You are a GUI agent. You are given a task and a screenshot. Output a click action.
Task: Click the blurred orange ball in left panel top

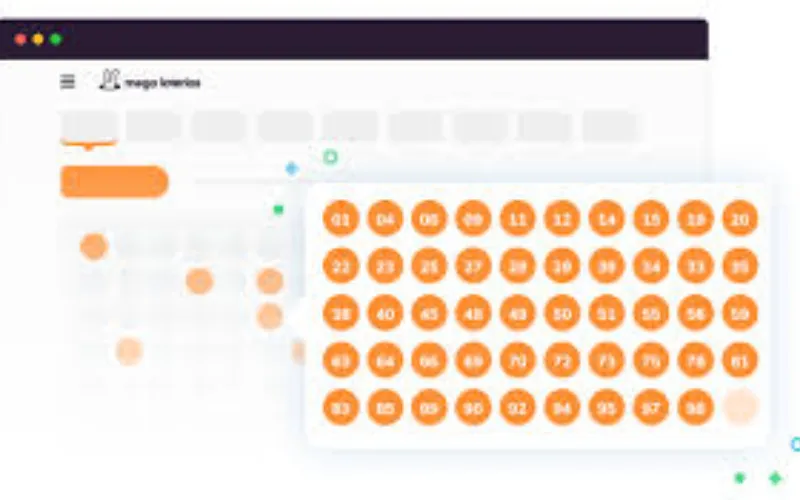[94, 246]
